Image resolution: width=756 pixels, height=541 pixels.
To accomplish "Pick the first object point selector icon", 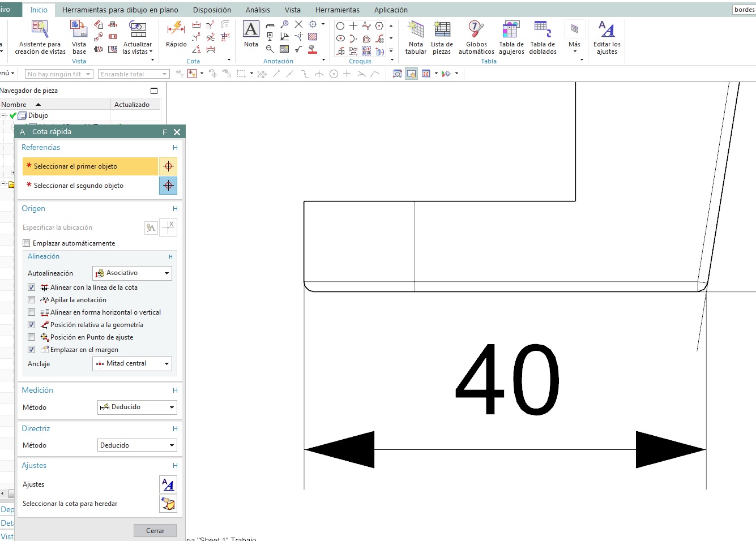I will click(x=168, y=166).
